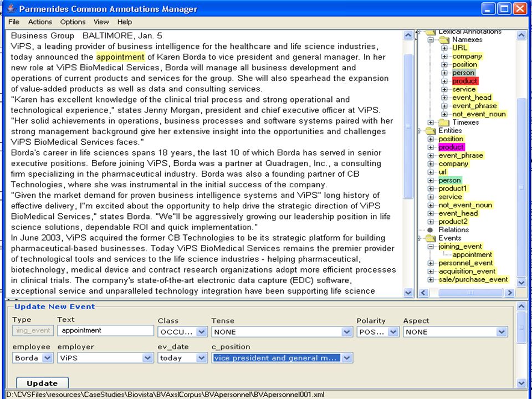Viewport: 532px width, 399px height.
Task: Select the company entity item
Action: [453, 164]
